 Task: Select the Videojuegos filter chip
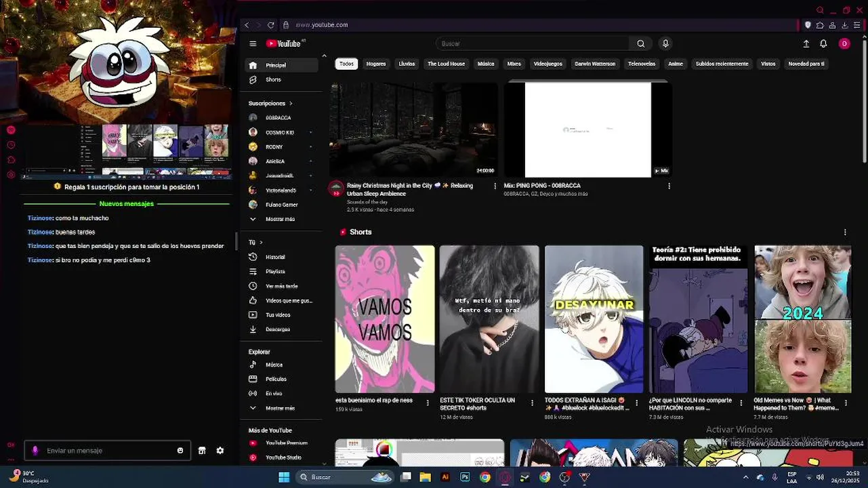coord(547,64)
